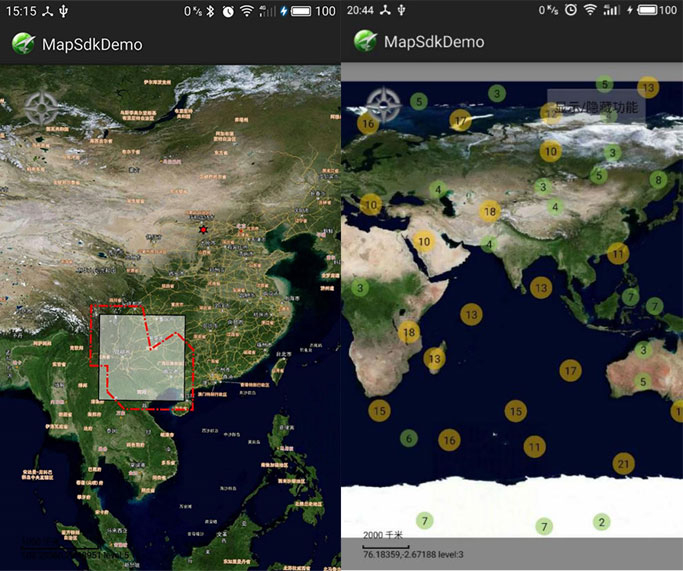This screenshot has width=683, height=571.
Task: Tap cluster 3 in West Africa
Action: click(360, 288)
